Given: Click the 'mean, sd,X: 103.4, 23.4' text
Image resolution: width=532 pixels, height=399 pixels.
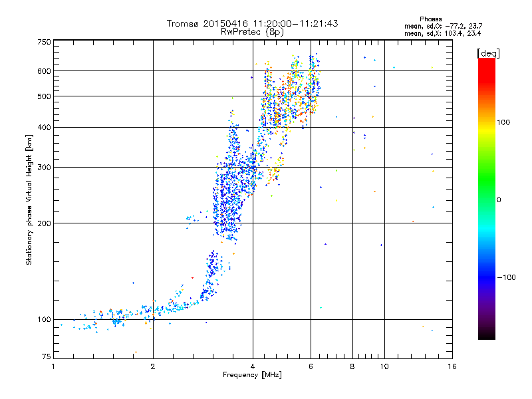Looking at the screenshot, I should click(x=442, y=34).
